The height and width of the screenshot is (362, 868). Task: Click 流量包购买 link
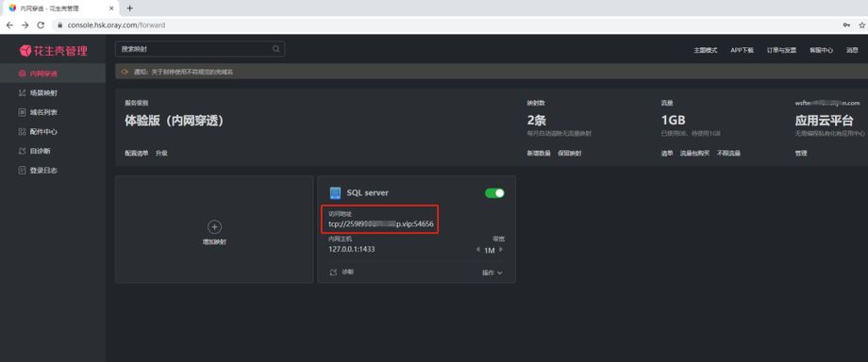click(694, 154)
